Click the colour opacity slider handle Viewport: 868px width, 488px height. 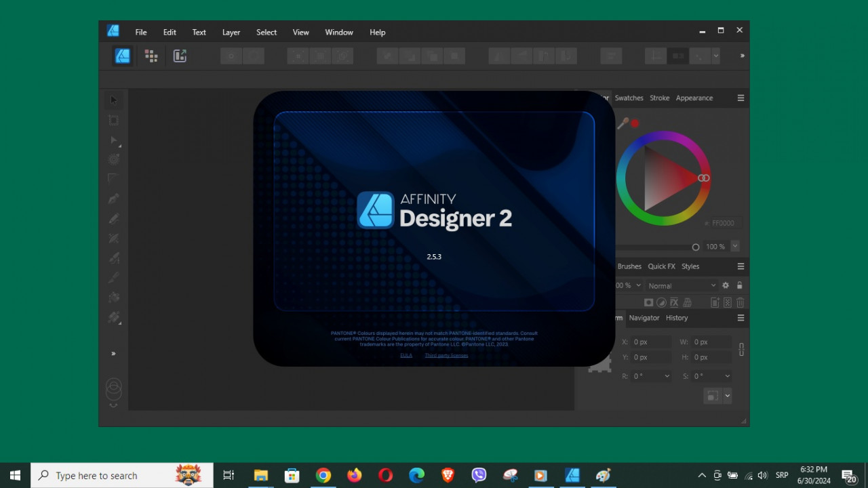696,247
